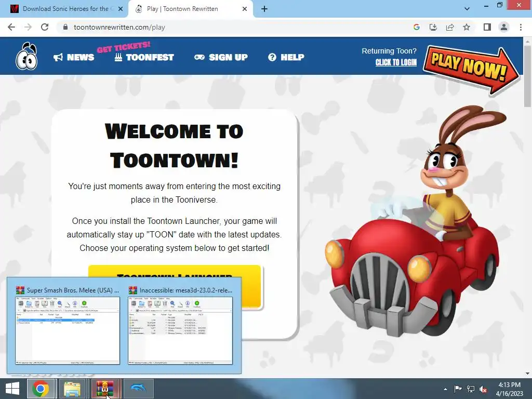Image resolution: width=532 pixels, height=399 pixels.
Task: Open the Chrome profile menu
Action: coord(504,27)
